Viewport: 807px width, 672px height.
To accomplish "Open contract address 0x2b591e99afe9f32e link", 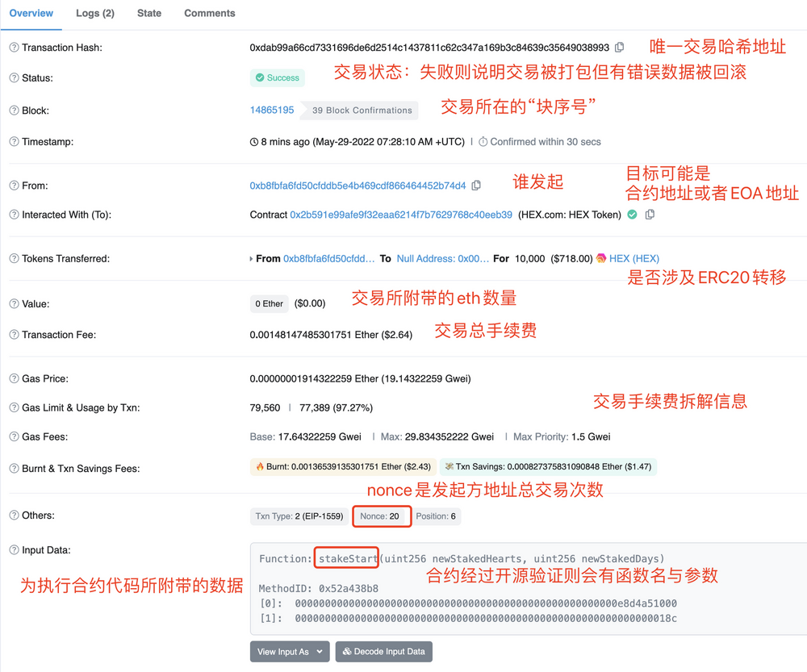I will (401, 215).
